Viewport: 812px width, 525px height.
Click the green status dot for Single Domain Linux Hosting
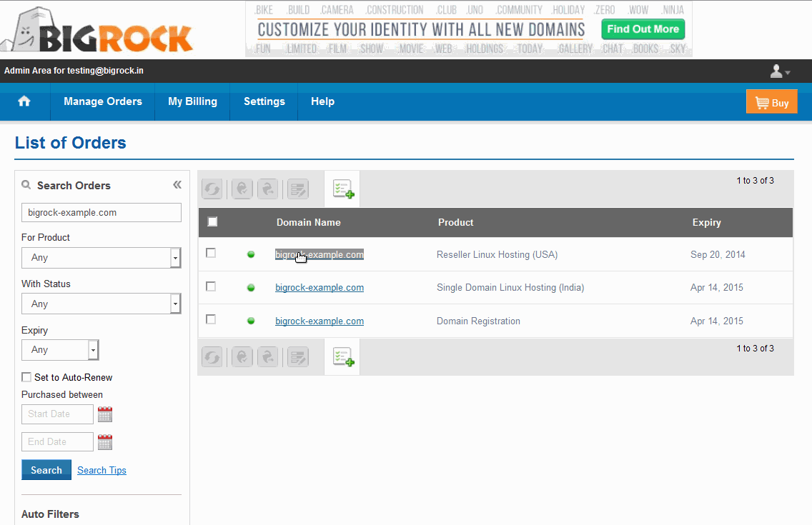pyautogui.click(x=251, y=288)
